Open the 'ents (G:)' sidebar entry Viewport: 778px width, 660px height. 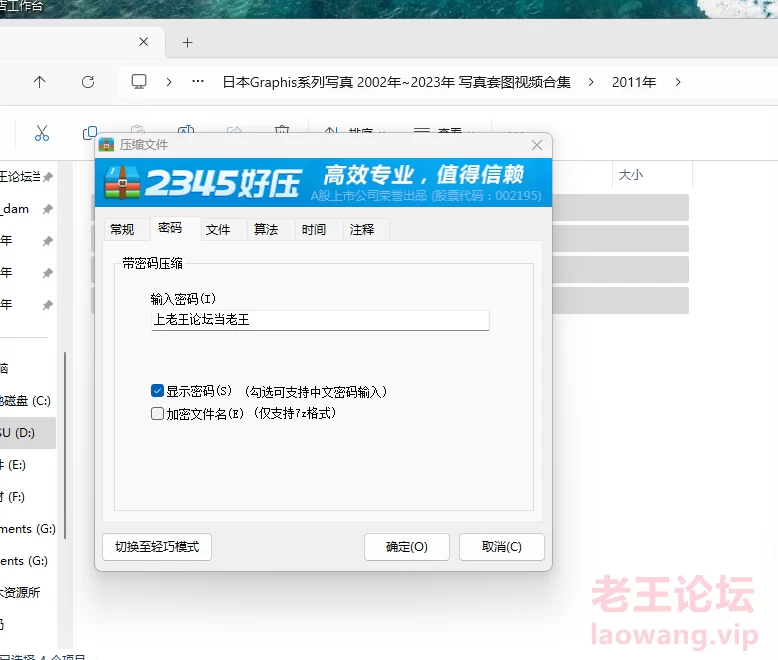(28, 561)
